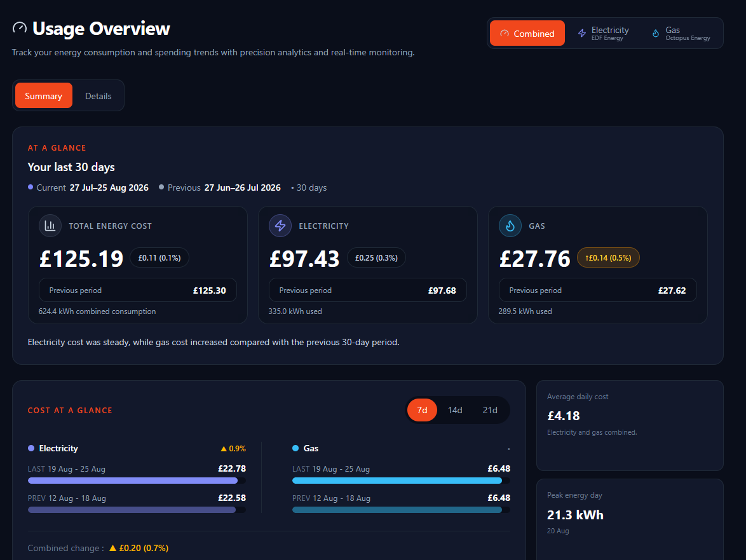
Task: Switch to Electricity EDF Energy view
Action: coord(603,33)
